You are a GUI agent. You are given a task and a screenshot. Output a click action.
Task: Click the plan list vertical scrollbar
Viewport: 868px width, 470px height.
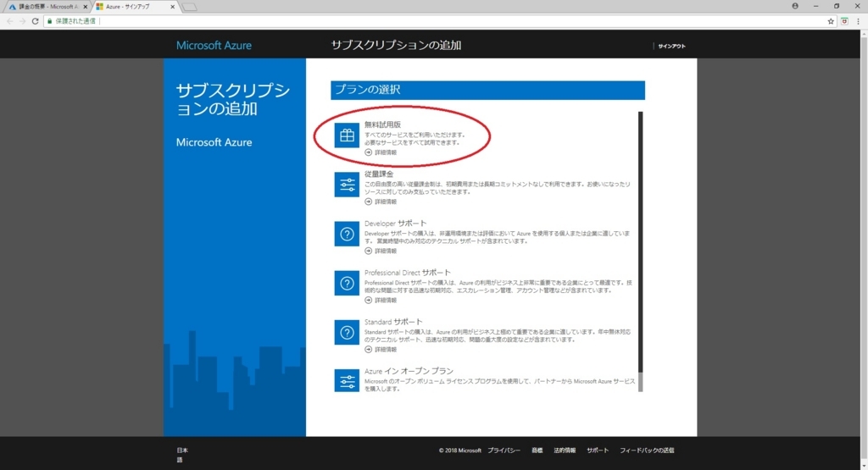pos(641,252)
